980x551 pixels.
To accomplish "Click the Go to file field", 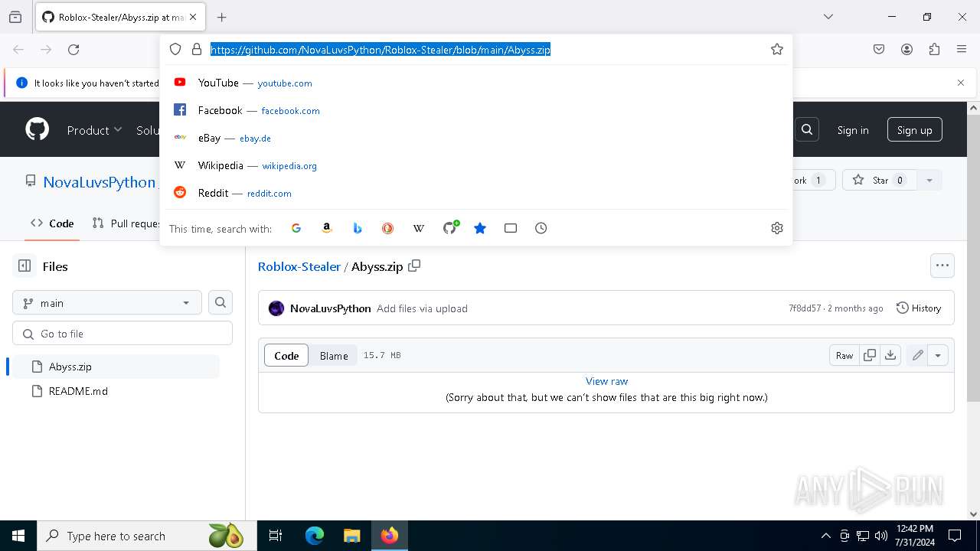I will coord(122,334).
